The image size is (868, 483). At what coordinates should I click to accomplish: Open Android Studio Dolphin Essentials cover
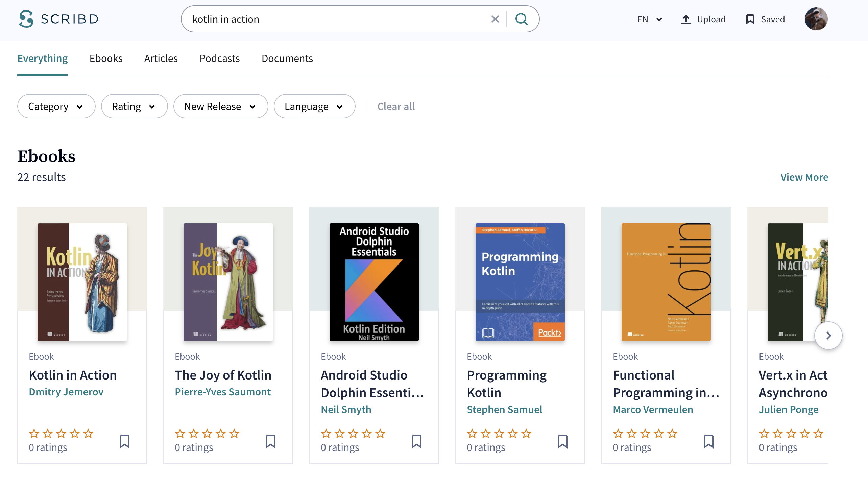[x=374, y=282]
